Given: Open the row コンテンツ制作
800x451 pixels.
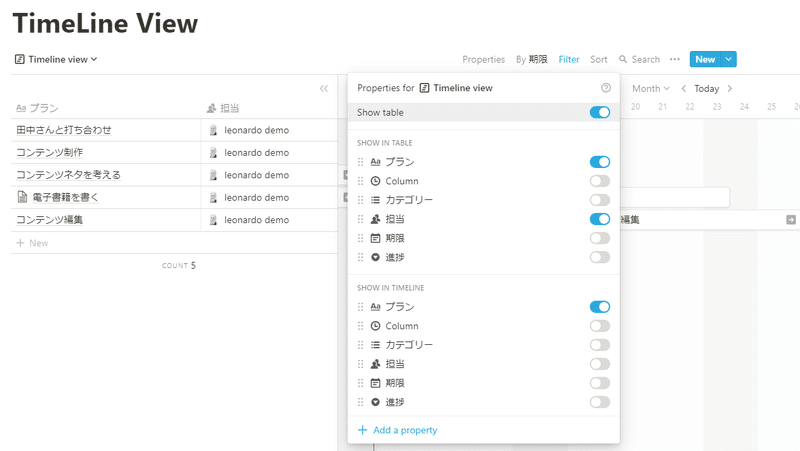Looking at the screenshot, I should [49, 153].
